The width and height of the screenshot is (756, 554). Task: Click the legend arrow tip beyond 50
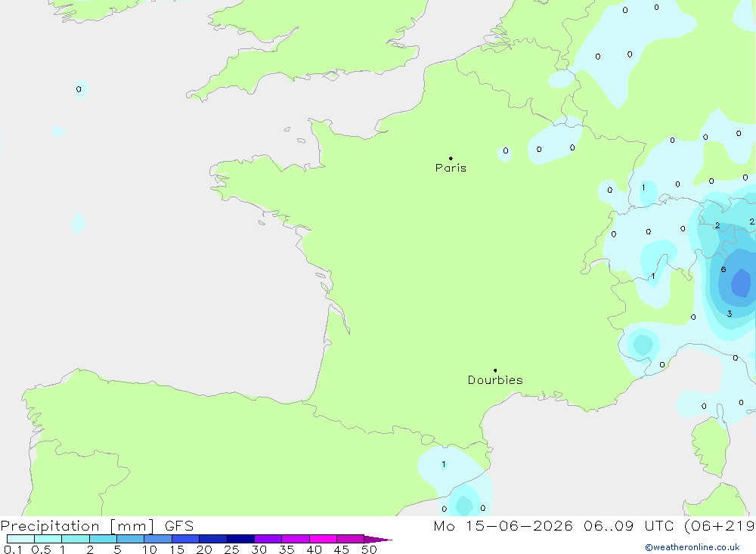click(379, 539)
